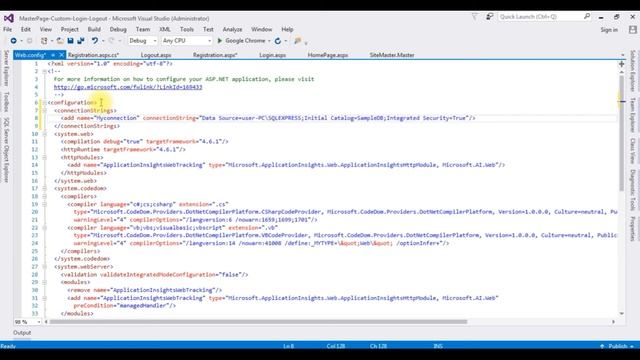Click the Visual Studio logo icon
Image resolution: width=640 pixels, height=360 pixels.
tap(9, 18)
